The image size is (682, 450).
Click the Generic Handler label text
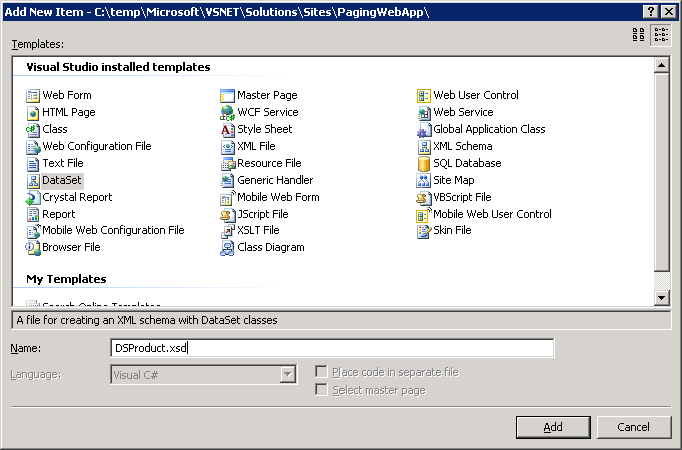coord(275,180)
